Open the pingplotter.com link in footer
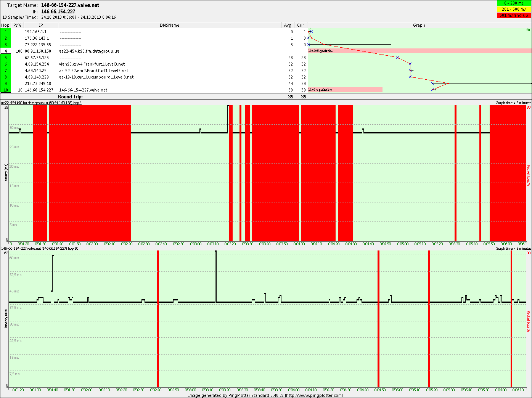The image size is (532, 398). click(314, 395)
